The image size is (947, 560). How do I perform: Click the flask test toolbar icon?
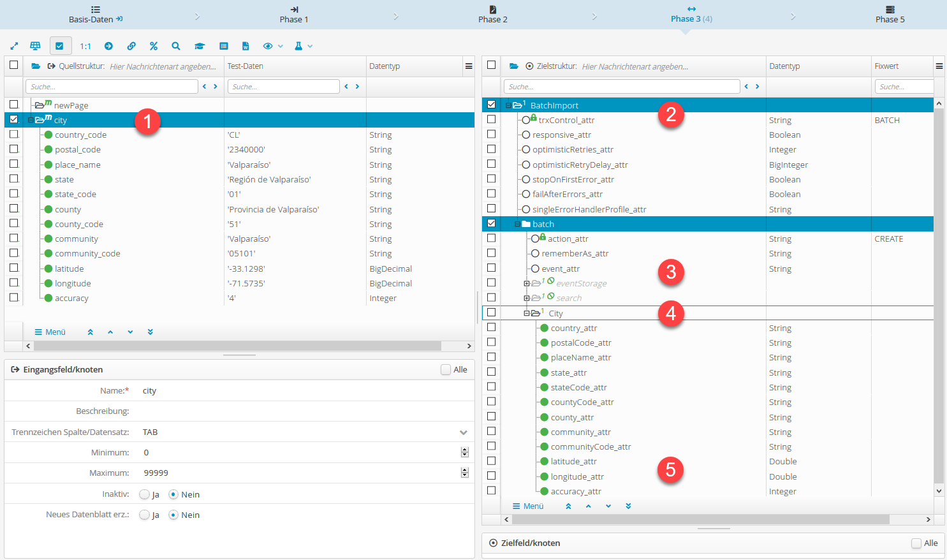[298, 46]
